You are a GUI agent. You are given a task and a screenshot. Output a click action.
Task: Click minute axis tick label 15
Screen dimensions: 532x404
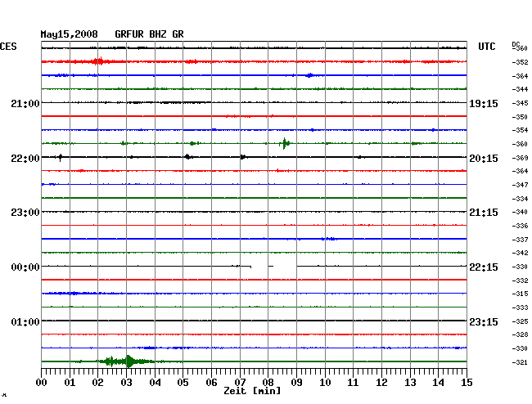pos(467,383)
